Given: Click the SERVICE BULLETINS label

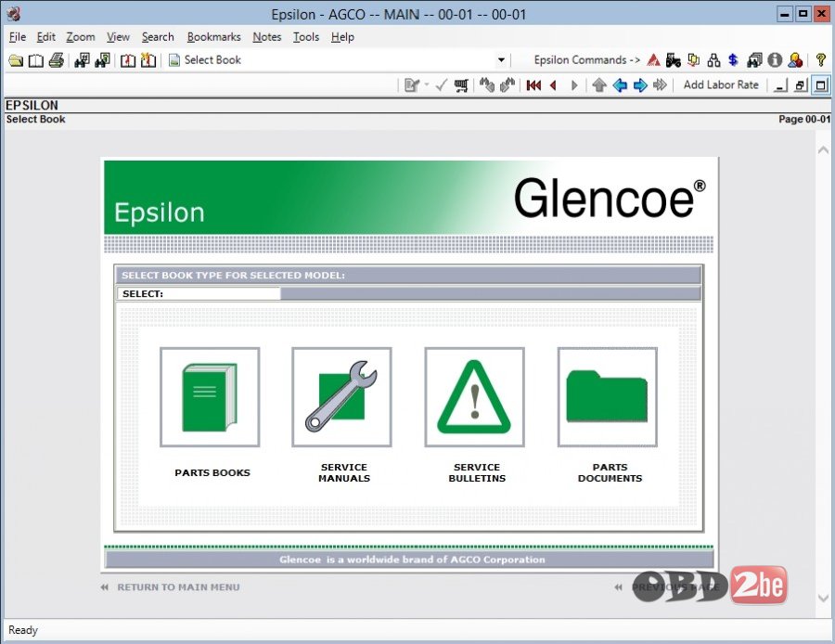Looking at the screenshot, I should 477,472.
